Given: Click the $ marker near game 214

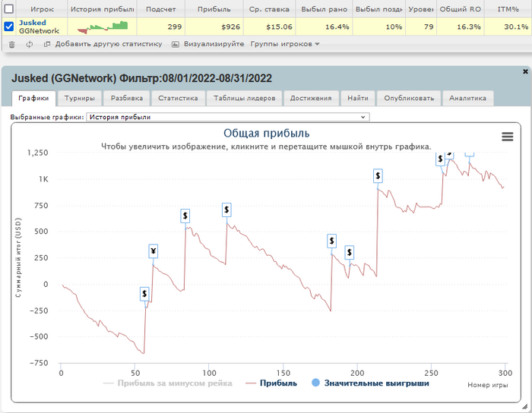Looking at the screenshot, I should click(378, 176).
